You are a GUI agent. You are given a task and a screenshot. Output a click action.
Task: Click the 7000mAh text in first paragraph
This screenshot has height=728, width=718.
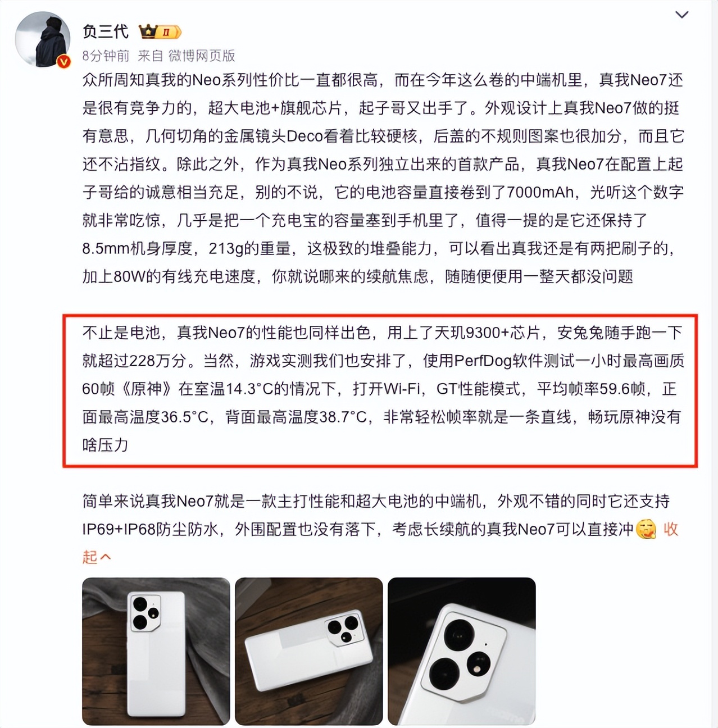pos(540,192)
